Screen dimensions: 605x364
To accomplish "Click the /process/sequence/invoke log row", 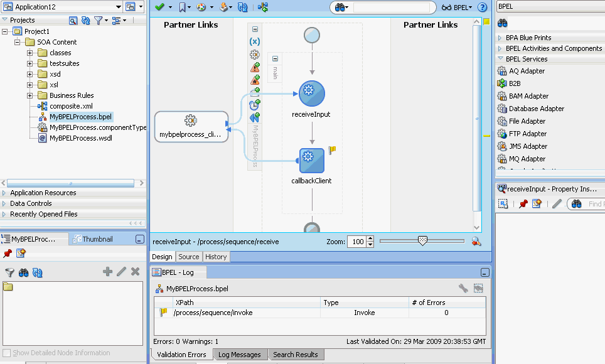I will pyautogui.click(x=320, y=313).
